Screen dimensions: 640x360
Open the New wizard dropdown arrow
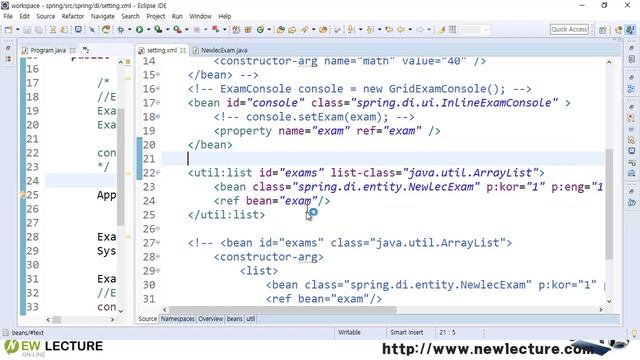tap(18, 29)
